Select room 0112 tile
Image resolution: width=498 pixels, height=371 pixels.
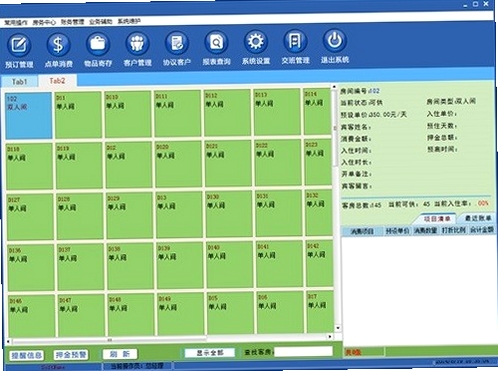(x=227, y=113)
